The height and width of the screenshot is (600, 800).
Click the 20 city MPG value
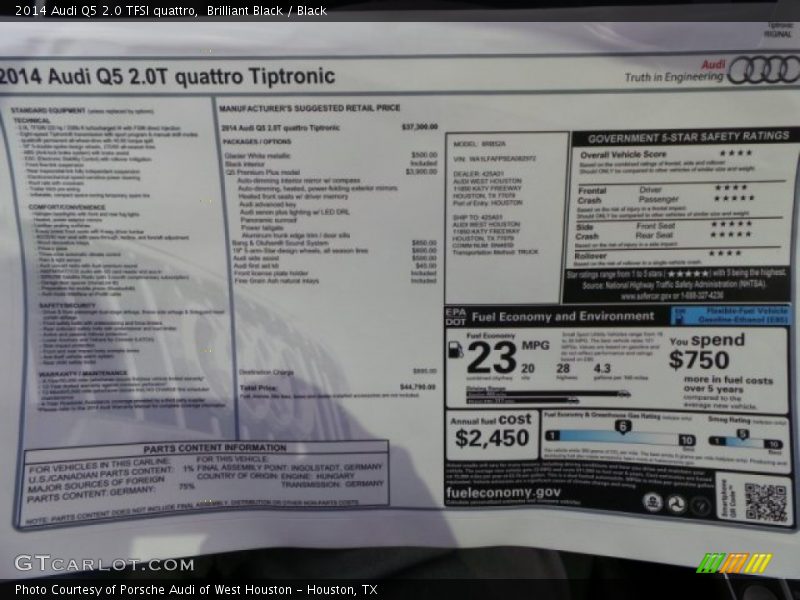point(528,368)
